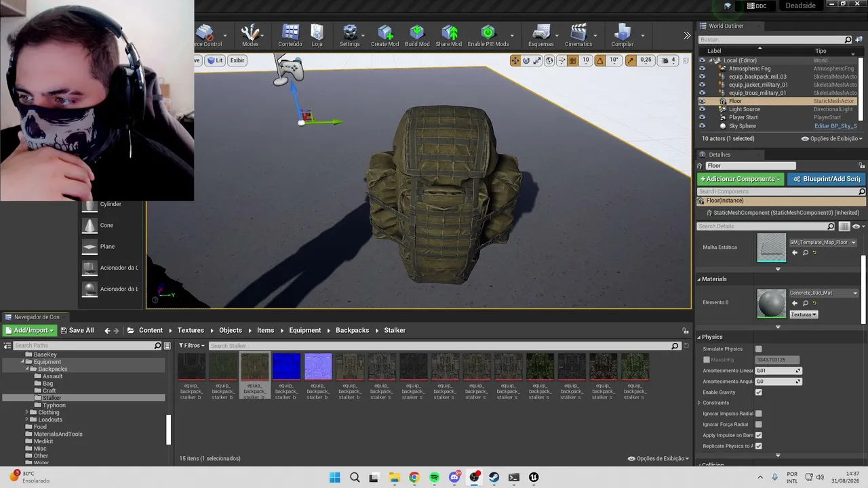The width and height of the screenshot is (868, 488).
Task: Open the Adicionar Componente dropdown
Action: click(741, 179)
